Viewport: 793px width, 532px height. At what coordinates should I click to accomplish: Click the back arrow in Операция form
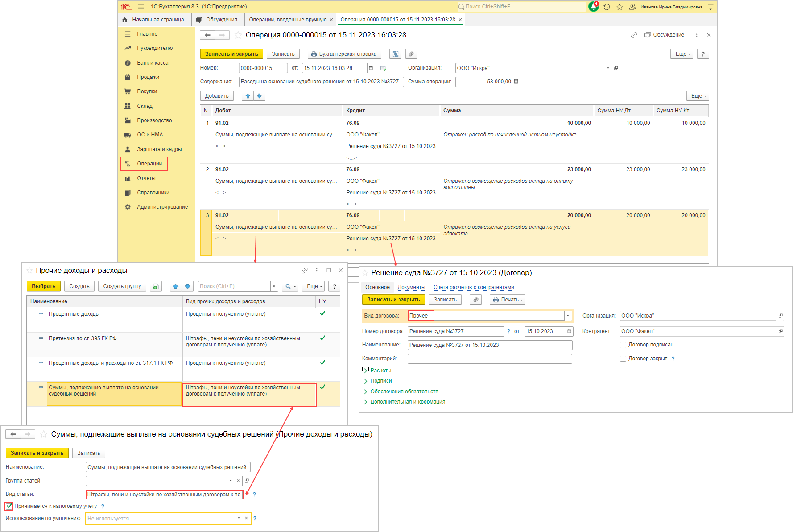coord(207,35)
